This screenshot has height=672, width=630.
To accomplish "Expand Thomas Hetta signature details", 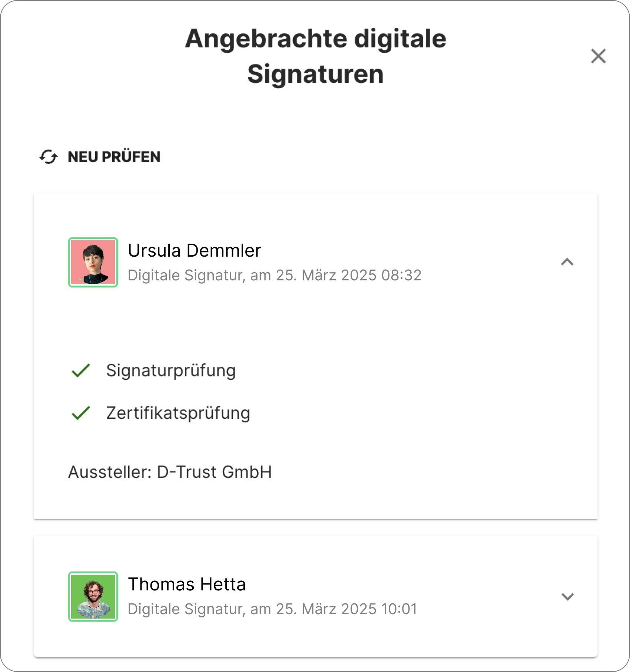I will click(567, 596).
